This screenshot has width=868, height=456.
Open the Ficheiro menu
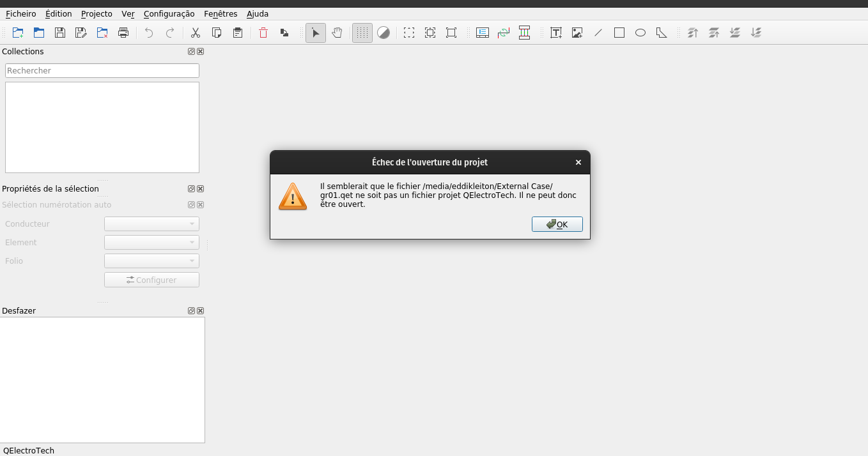pyautogui.click(x=20, y=13)
